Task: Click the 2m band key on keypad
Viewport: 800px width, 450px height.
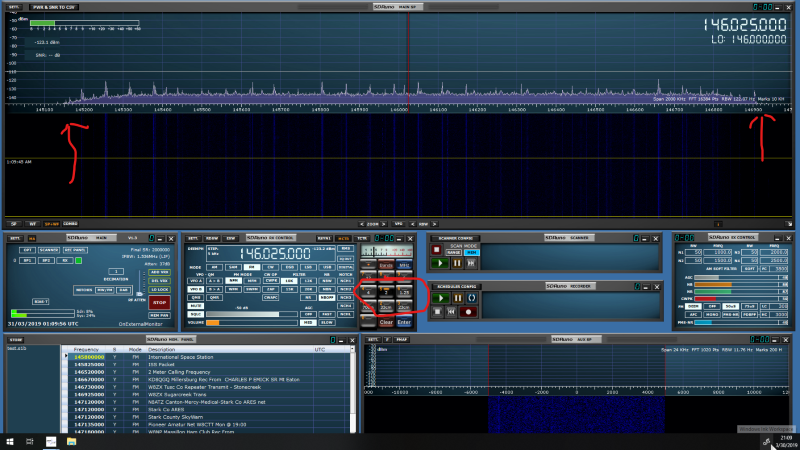Action: click(386, 291)
